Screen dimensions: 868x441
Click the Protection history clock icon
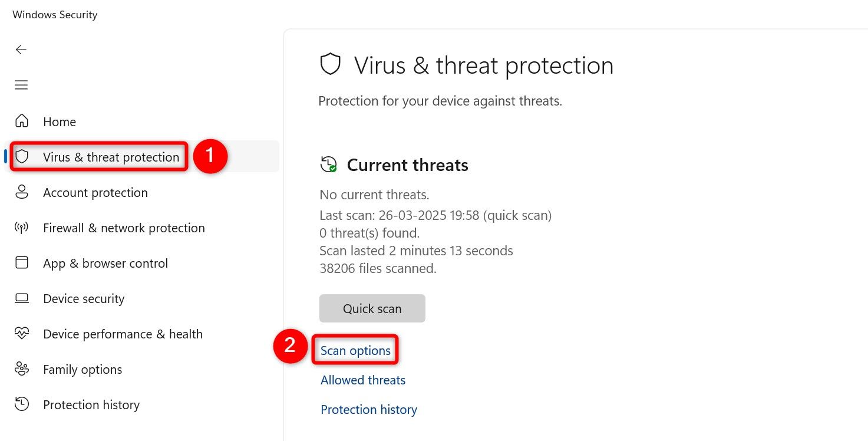21,404
